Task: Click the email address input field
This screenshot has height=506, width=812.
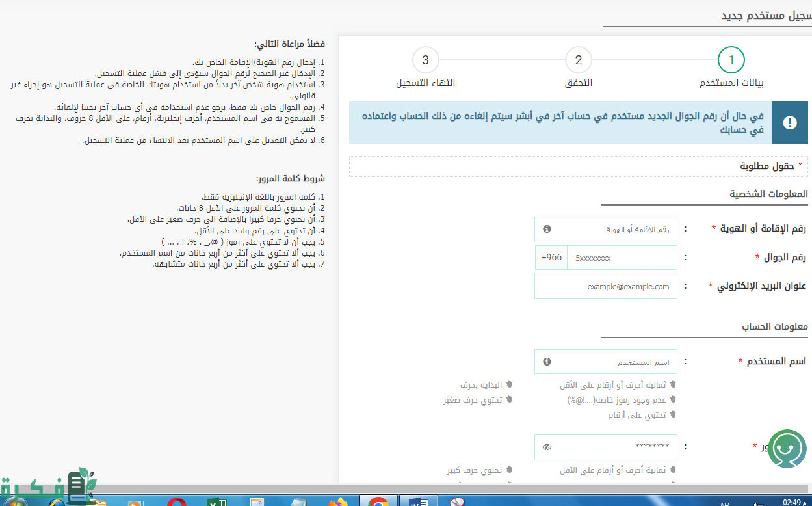Action: [605, 286]
